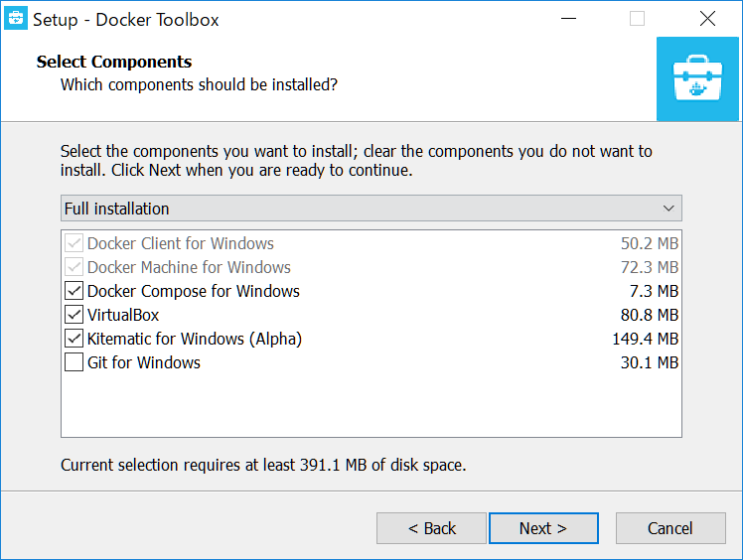
Task: Close the setup window
Action: (707, 19)
